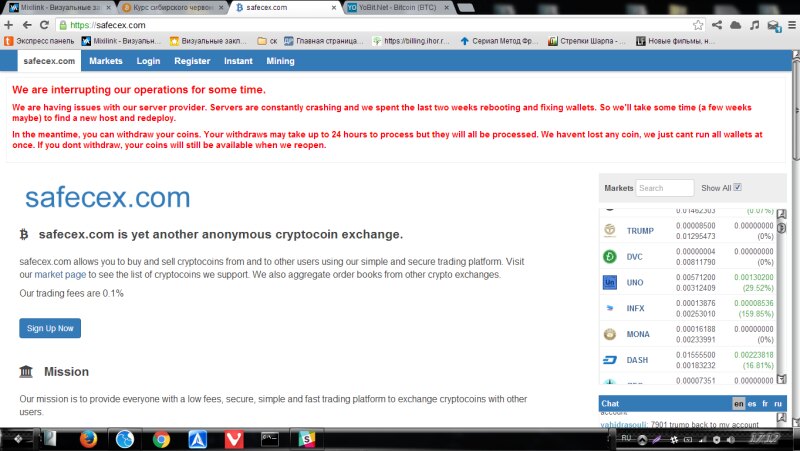
Task: Click the Sign Up Now button
Action: point(50,328)
